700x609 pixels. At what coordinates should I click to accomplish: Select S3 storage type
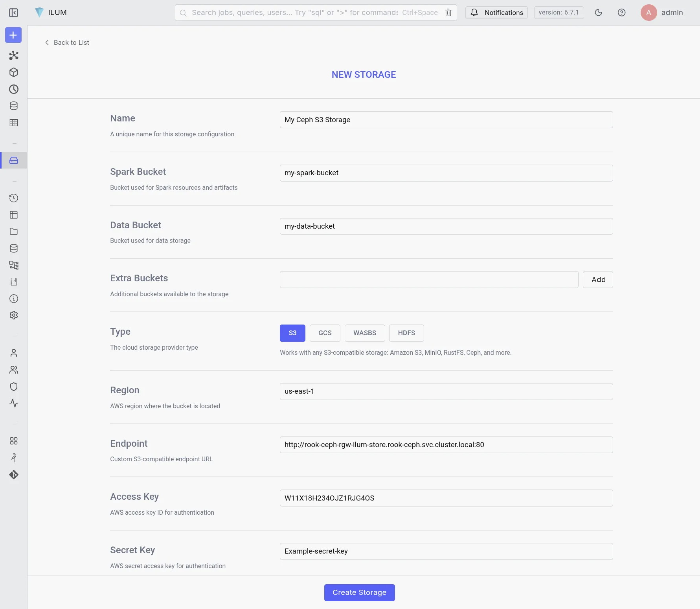pos(292,333)
